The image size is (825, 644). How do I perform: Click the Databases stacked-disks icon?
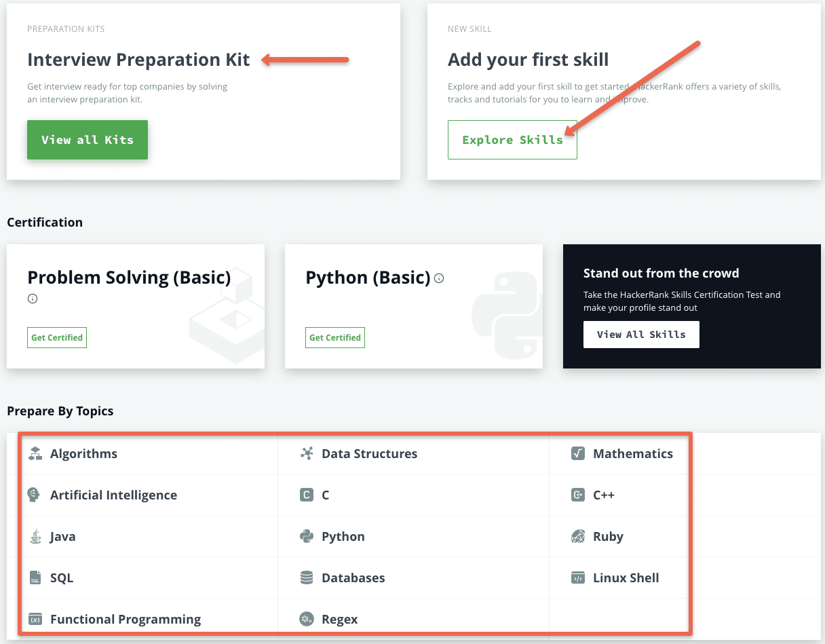pos(306,577)
